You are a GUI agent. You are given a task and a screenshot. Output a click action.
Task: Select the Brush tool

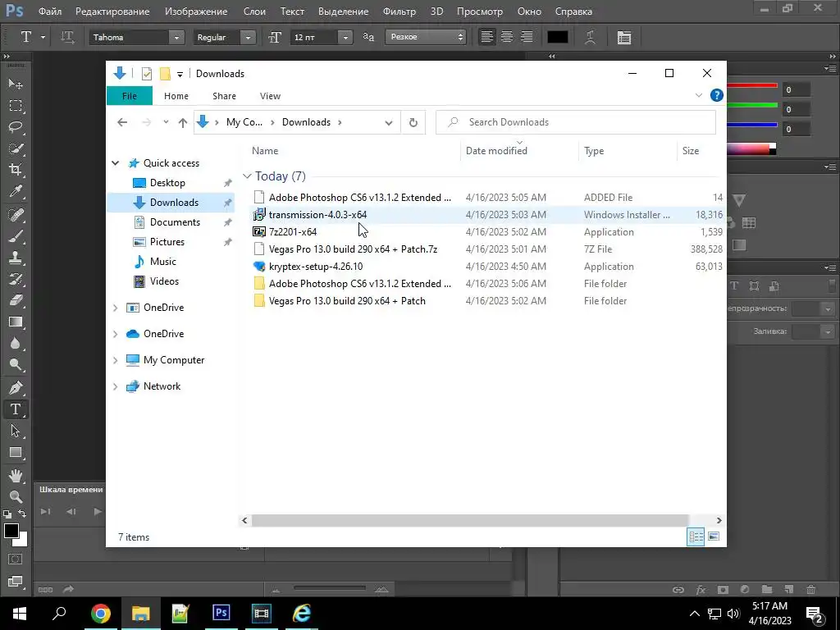point(16,236)
